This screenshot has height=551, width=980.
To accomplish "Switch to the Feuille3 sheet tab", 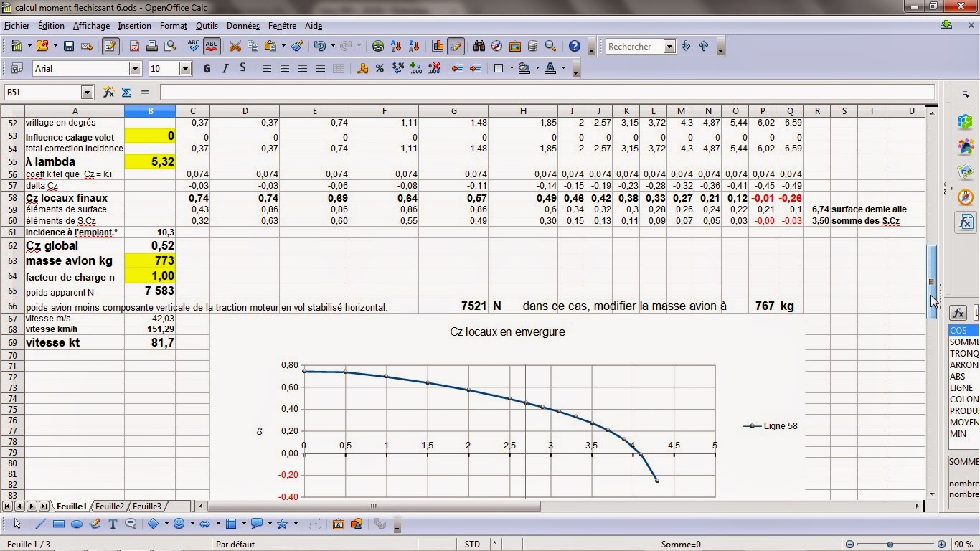I will tap(147, 506).
